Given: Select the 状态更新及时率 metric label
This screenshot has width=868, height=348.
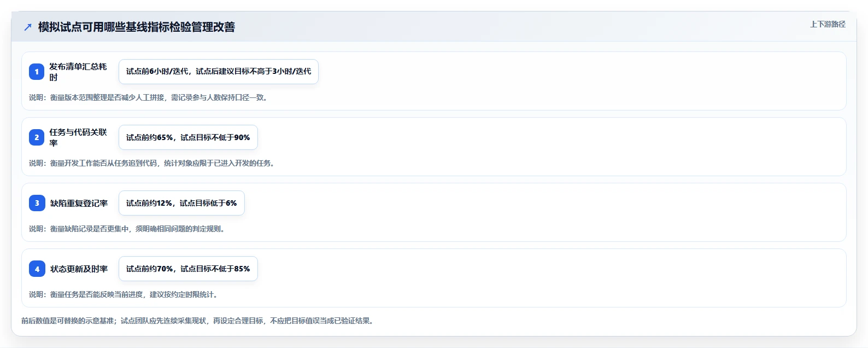Looking at the screenshot, I should click(x=79, y=269).
